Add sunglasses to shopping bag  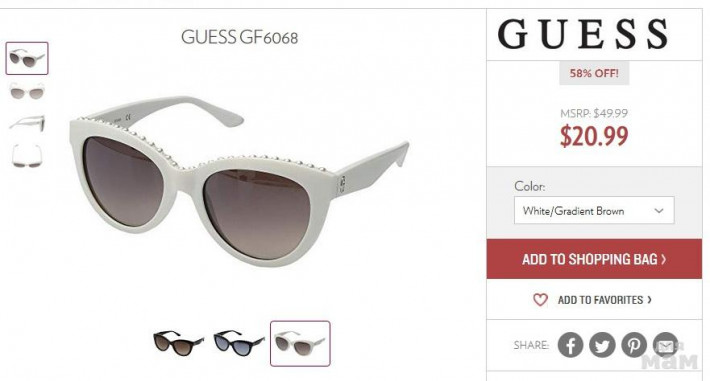[594, 259]
